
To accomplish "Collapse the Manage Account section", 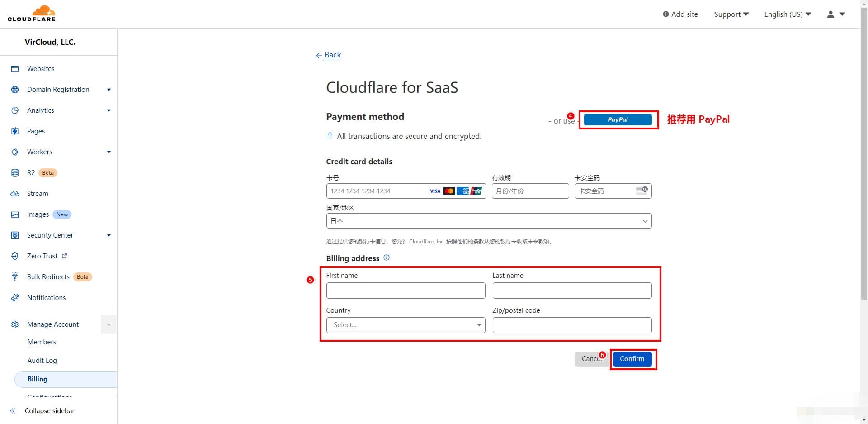I will tap(108, 324).
